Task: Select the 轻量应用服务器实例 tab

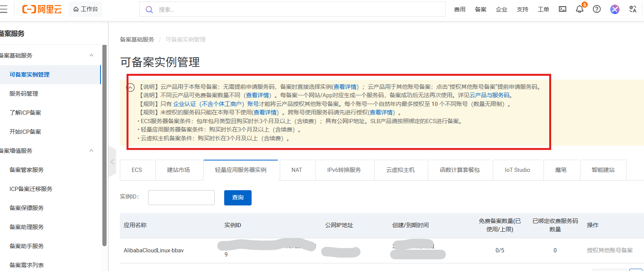Action: tap(241, 170)
